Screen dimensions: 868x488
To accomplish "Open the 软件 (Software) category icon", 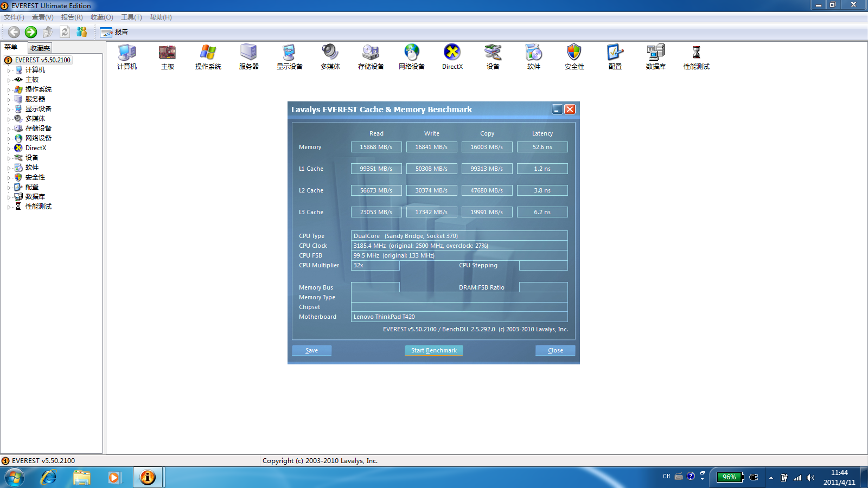I will coord(534,57).
